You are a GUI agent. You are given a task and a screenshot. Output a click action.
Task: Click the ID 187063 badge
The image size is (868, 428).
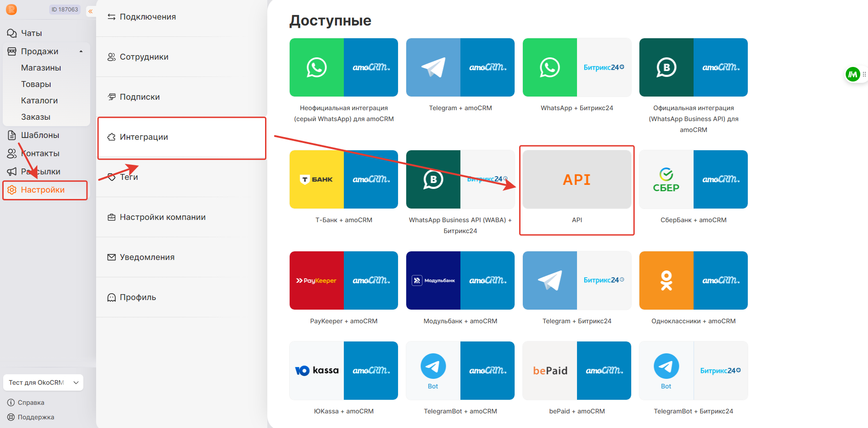coord(65,10)
